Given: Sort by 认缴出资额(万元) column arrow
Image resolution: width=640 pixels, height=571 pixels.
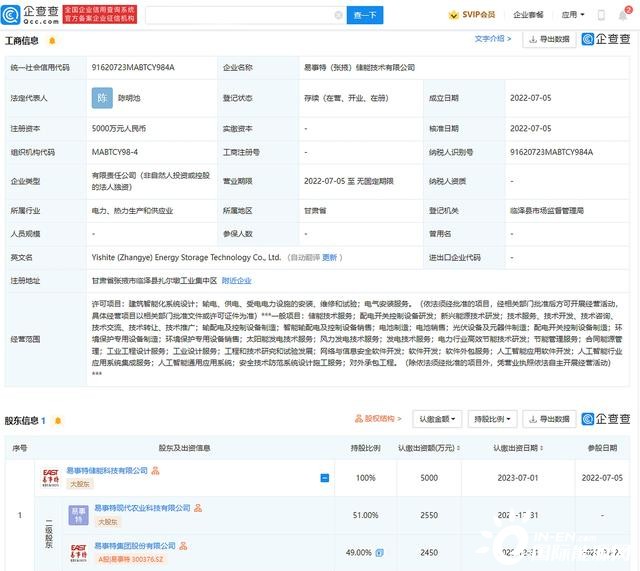Looking at the screenshot, I should pyautogui.click(x=458, y=448).
